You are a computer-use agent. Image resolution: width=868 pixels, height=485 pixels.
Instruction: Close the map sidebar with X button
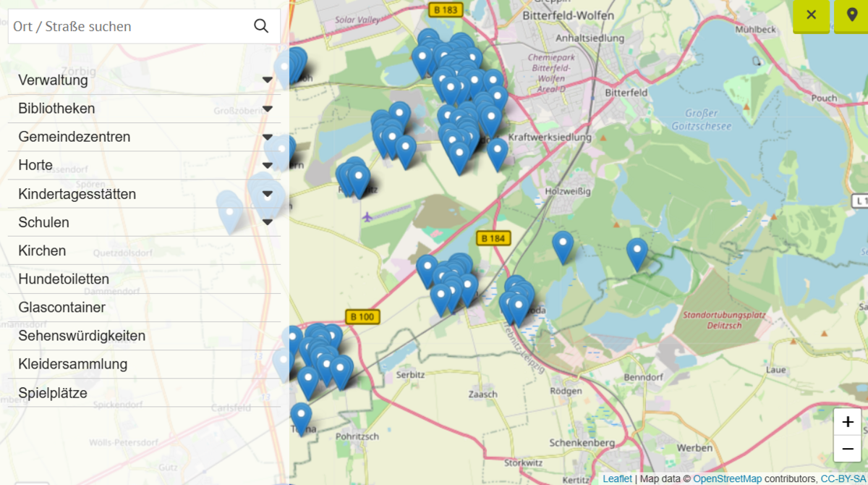pos(811,15)
